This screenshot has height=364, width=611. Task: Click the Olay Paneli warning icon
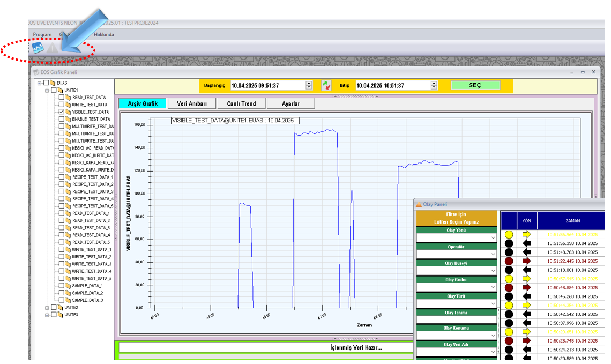pyautogui.click(x=419, y=204)
